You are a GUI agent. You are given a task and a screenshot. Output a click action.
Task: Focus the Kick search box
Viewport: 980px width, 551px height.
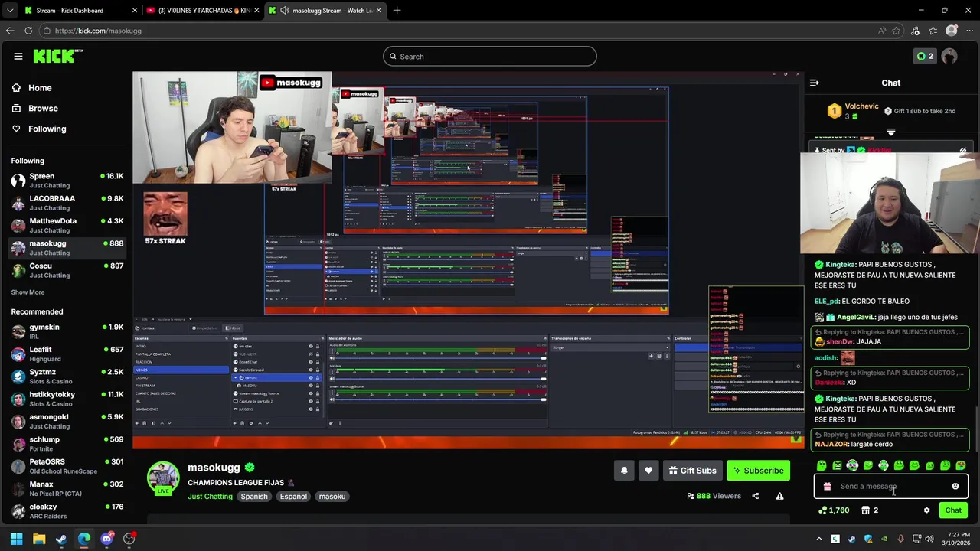point(490,56)
